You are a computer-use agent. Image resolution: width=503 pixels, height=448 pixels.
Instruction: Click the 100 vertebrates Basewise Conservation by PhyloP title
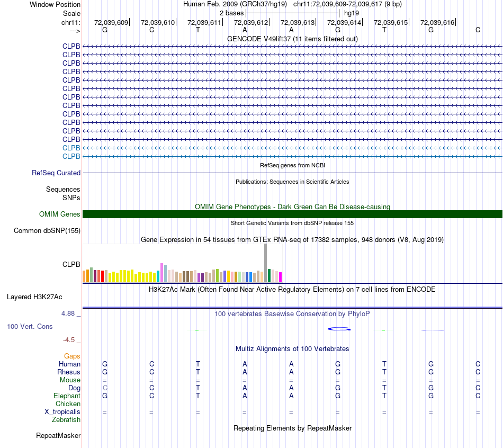pyautogui.click(x=292, y=314)
